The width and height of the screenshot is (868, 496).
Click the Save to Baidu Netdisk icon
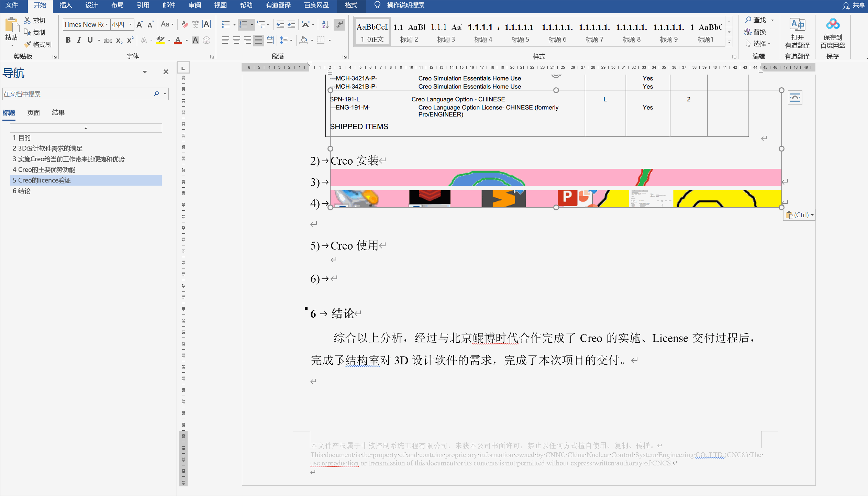[832, 25]
